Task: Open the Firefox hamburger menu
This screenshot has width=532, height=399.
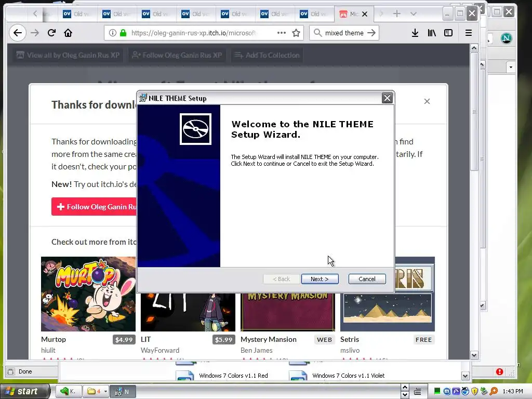Action: [x=469, y=33]
